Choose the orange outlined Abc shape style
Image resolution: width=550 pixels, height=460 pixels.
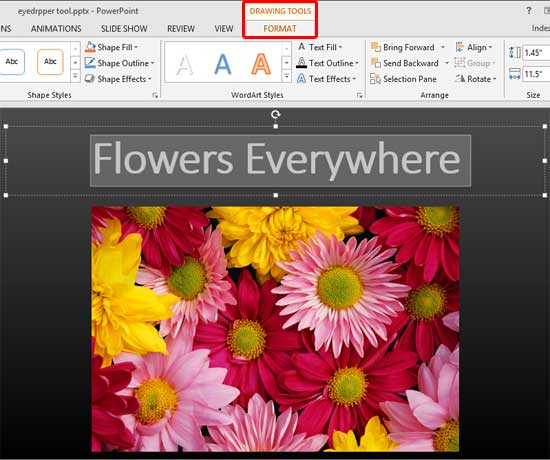(50, 62)
